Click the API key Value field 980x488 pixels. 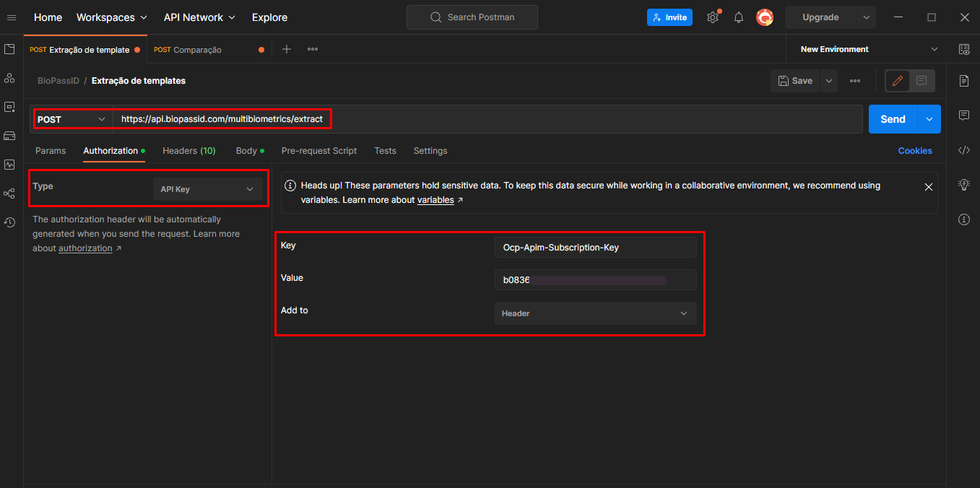pyautogui.click(x=596, y=279)
